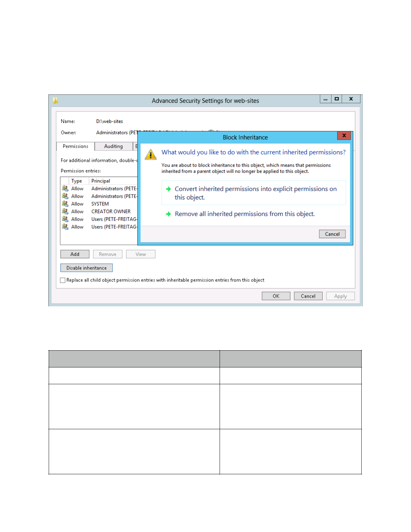Toggle Replace all child object permission entries checkbox
The height and width of the screenshot is (532, 411).
(x=63, y=280)
